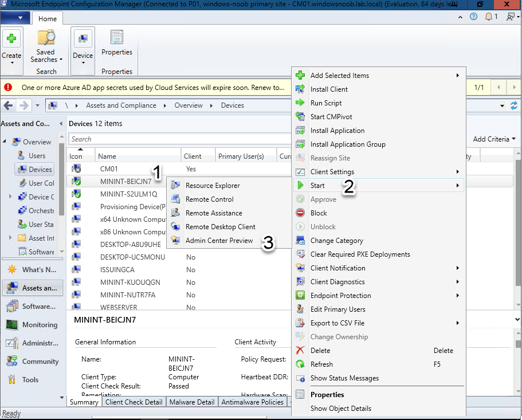This screenshot has width=522, height=420.
Task: Collapse the Assets and Compliance navigation pane
Action: click(x=61, y=123)
